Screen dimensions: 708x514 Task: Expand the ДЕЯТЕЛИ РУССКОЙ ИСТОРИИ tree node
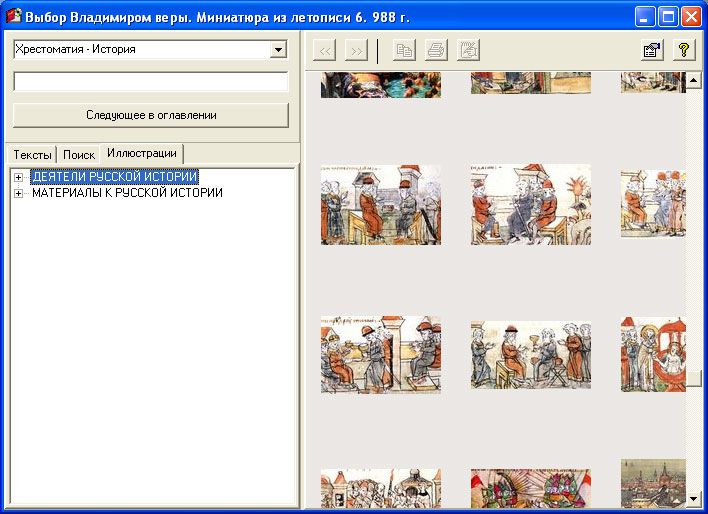pos(18,177)
